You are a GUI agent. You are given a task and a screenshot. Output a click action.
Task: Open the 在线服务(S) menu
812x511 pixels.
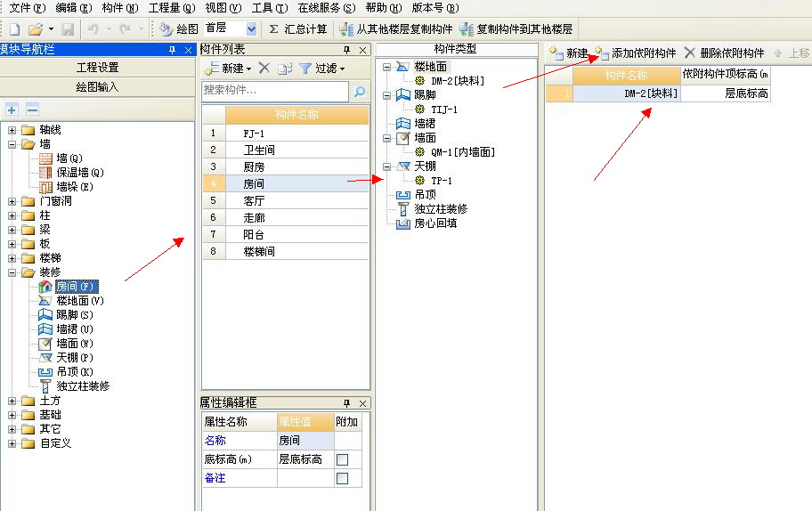pos(327,8)
